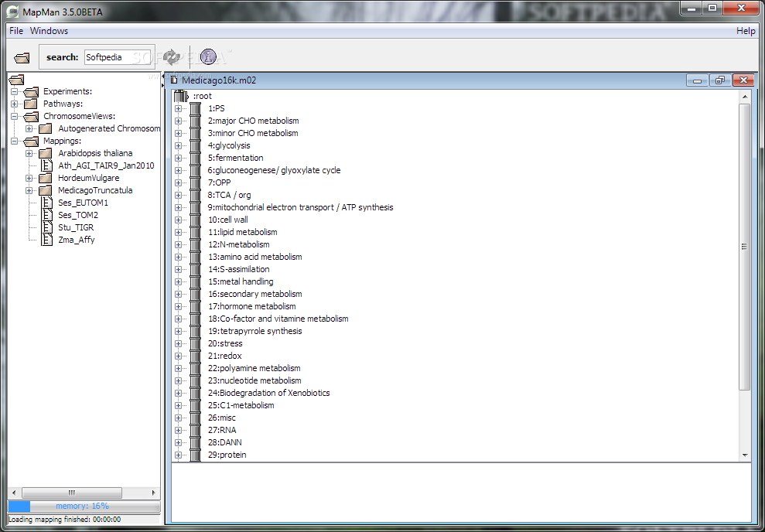The height and width of the screenshot is (532, 765).
Task: Open folder icon in main toolbar
Action: [22, 57]
